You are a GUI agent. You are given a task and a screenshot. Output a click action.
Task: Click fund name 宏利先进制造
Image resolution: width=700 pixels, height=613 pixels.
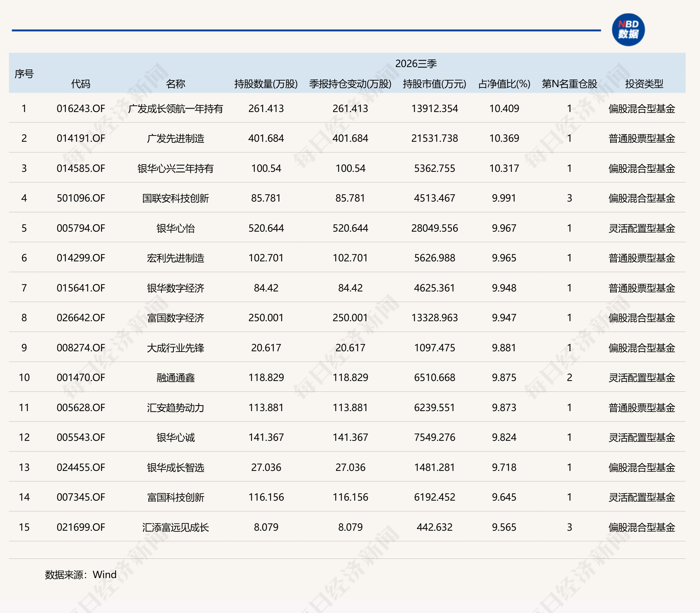click(x=176, y=258)
